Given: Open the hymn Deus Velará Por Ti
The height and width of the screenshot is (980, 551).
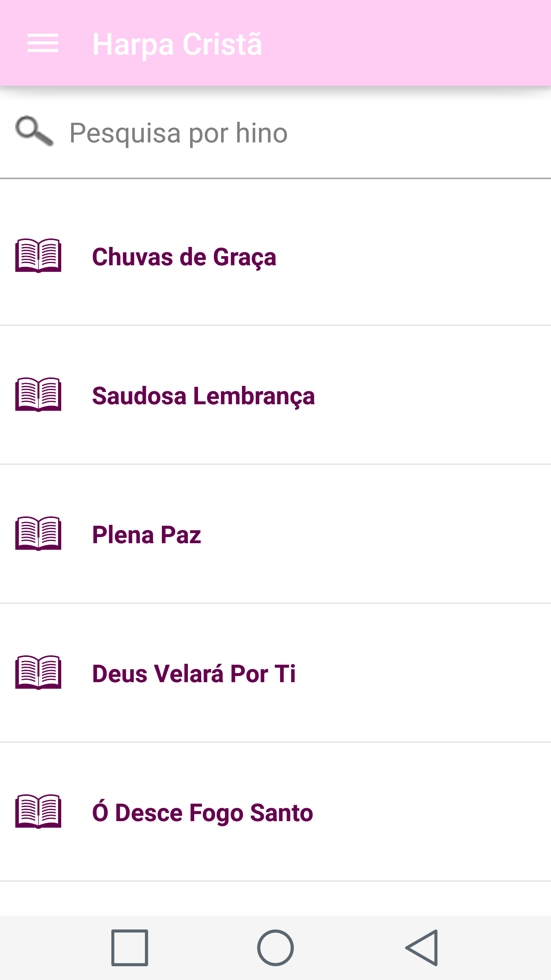Looking at the screenshot, I should (194, 674).
